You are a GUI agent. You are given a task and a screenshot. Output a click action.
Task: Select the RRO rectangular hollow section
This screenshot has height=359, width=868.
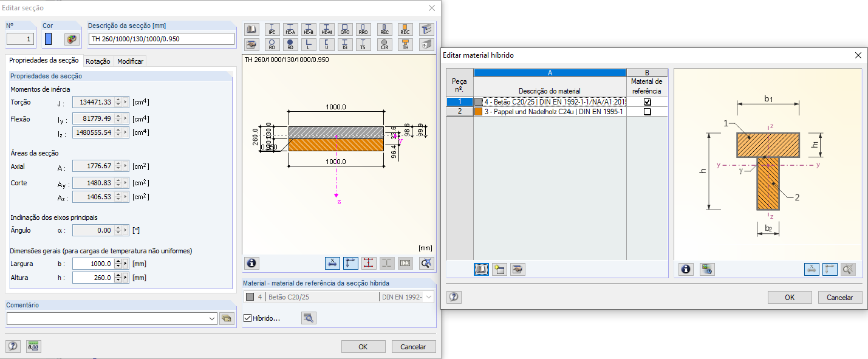coord(363,29)
